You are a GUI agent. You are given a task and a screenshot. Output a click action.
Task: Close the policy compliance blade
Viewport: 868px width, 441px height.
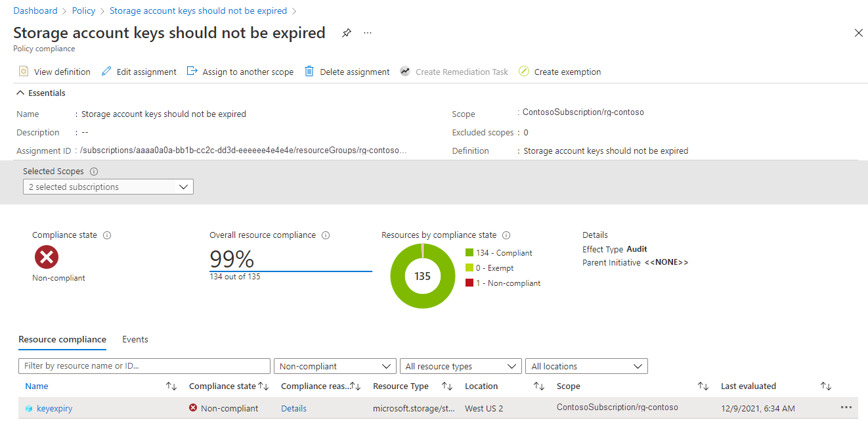click(858, 33)
